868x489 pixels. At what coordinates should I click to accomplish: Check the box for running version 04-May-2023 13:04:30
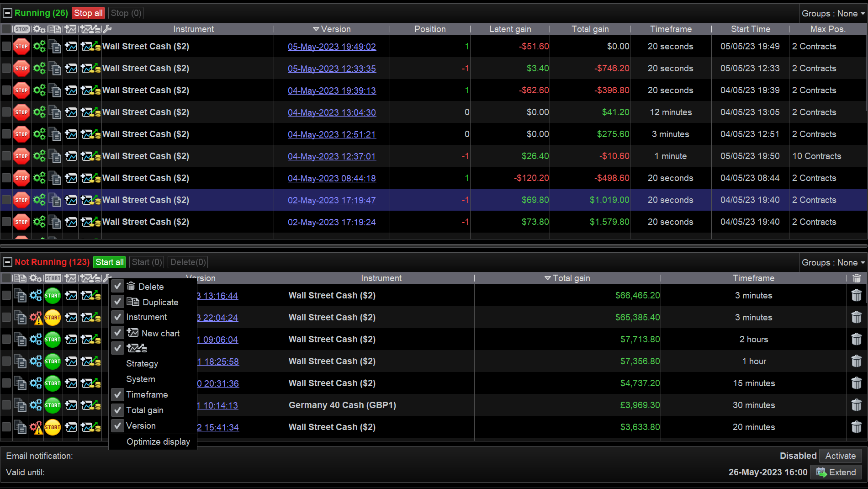6,112
